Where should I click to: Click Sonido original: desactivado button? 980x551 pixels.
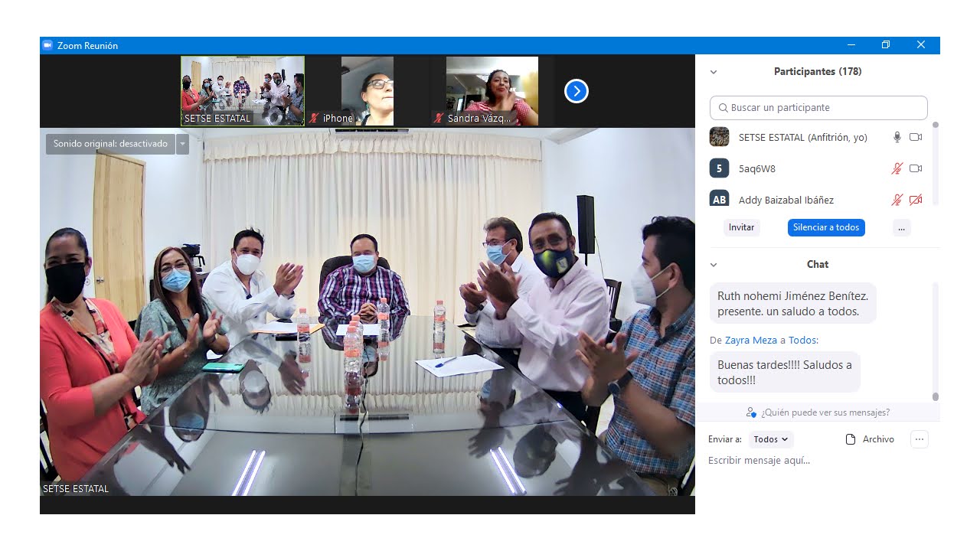(x=110, y=144)
